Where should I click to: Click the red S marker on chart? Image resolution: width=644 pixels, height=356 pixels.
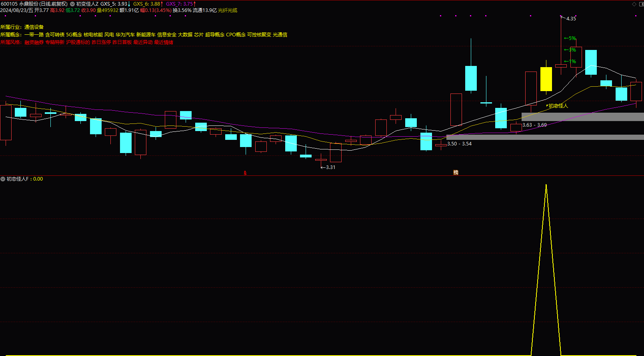[245, 173]
